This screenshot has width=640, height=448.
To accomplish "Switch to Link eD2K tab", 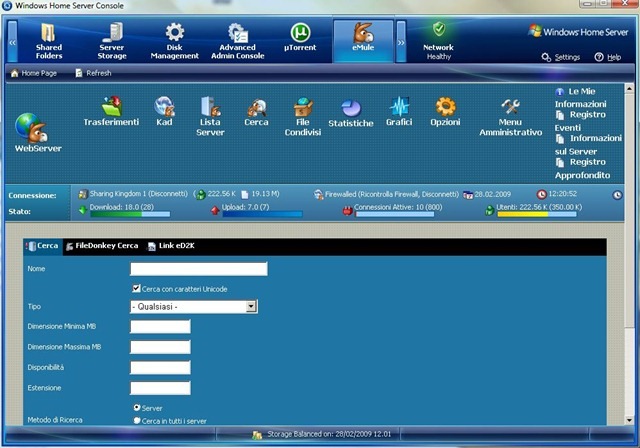I will pyautogui.click(x=171, y=246).
